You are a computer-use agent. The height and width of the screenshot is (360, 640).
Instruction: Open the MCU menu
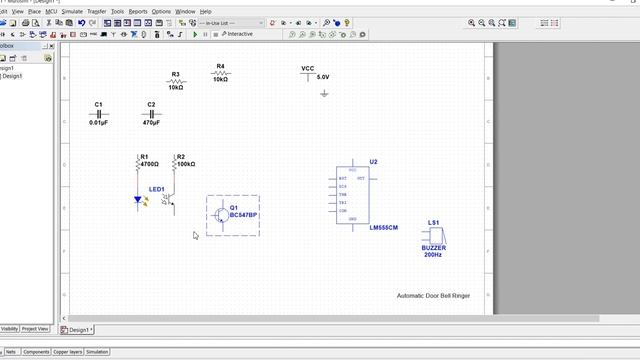click(51, 11)
